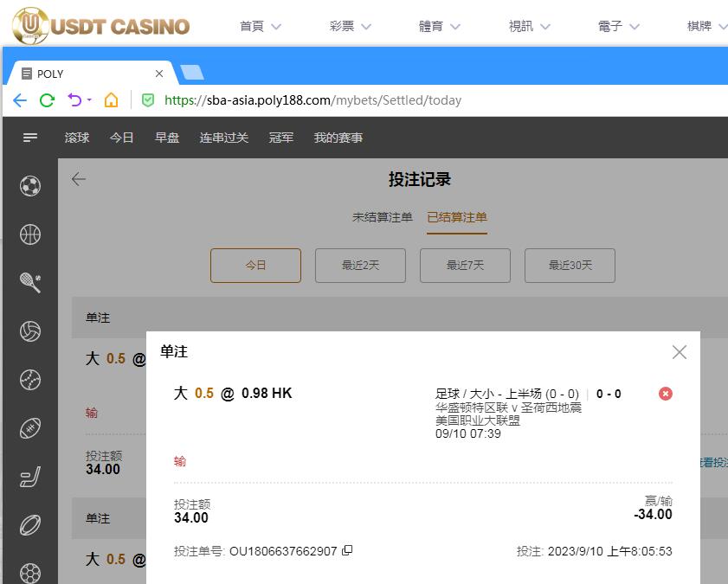
Task: Select the American football sport icon
Action: coord(30,428)
